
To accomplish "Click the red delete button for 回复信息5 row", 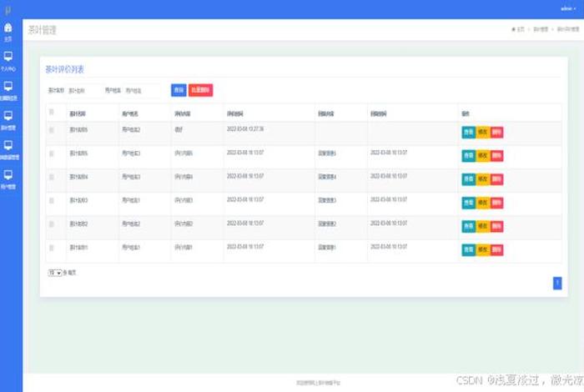I will click(496, 156).
